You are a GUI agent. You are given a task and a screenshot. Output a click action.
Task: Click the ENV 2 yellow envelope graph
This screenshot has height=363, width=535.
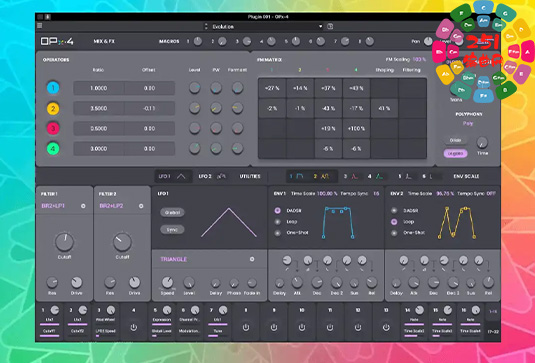pyautogui.click(x=457, y=222)
